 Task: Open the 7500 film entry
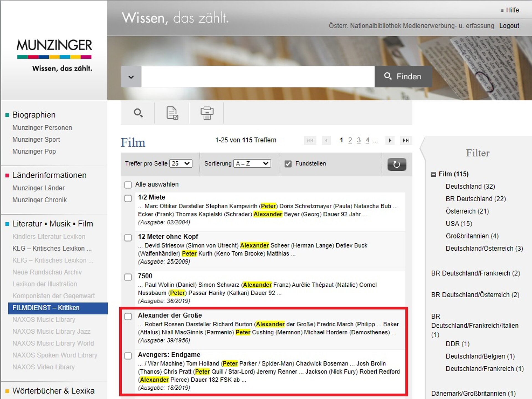[145, 276]
